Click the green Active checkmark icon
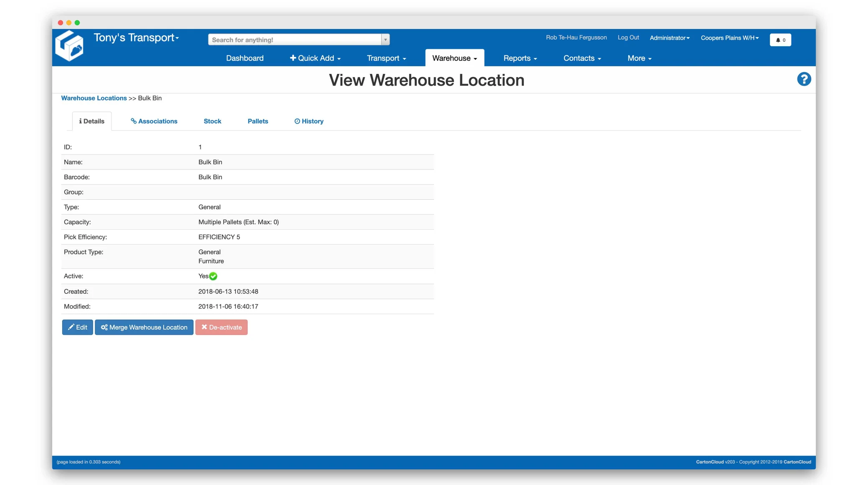The height and width of the screenshot is (485, 868). [213, 276]
